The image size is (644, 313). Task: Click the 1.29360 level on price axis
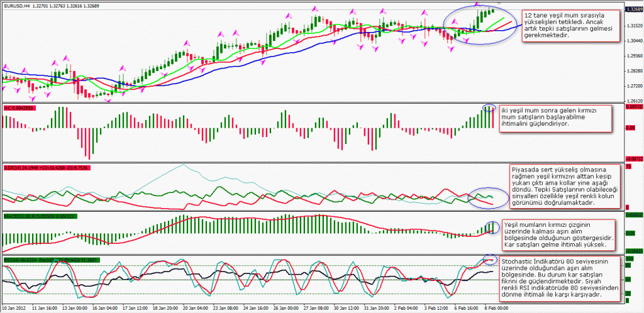634,55
